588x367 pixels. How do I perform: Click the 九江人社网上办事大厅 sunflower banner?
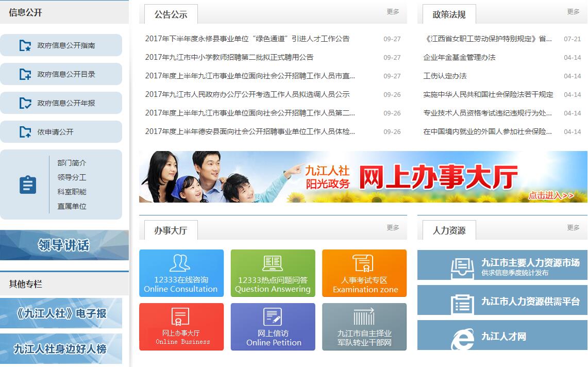coord(363,177)
